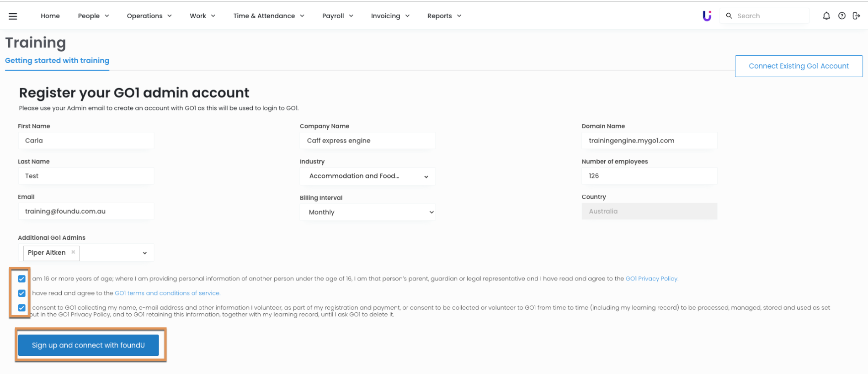Toggle the data collection consent checkbox
This screenshot has height=374, width=868.
point(22,308)
